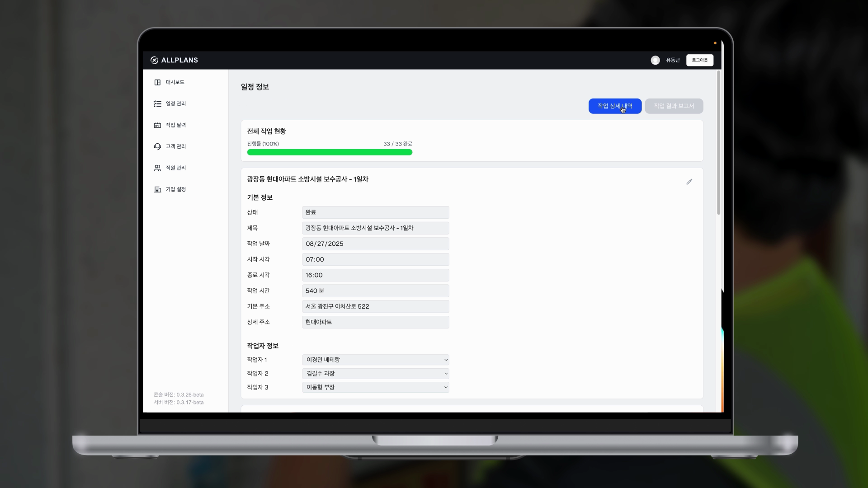Click the green progress bar
Screen dimensions: 868x488
(329, 152)
